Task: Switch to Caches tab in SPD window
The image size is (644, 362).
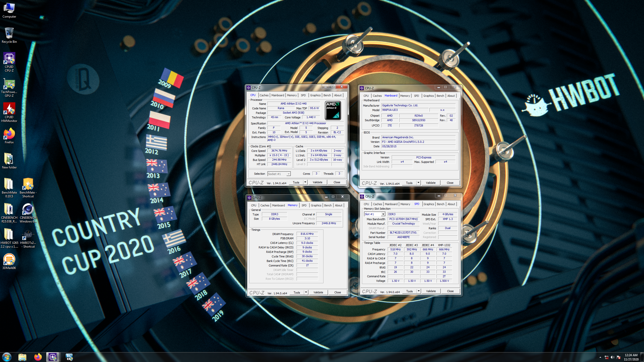Action: click(378, 204)
